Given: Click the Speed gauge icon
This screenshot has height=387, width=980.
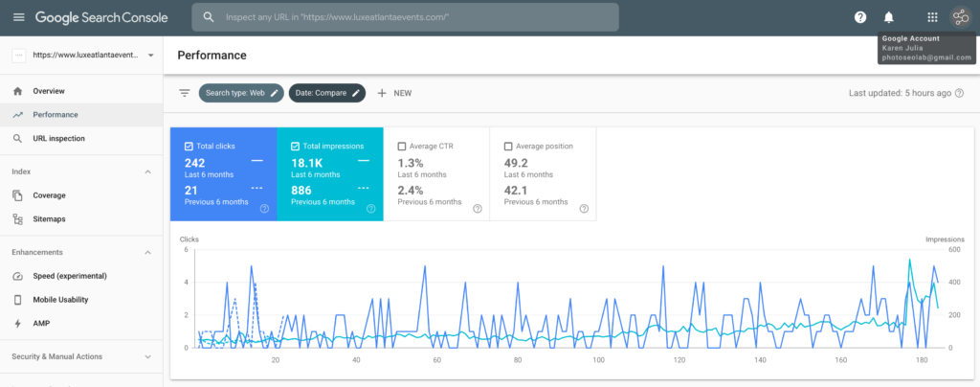Looking at the screenshot, I should (x=17, y=276).
